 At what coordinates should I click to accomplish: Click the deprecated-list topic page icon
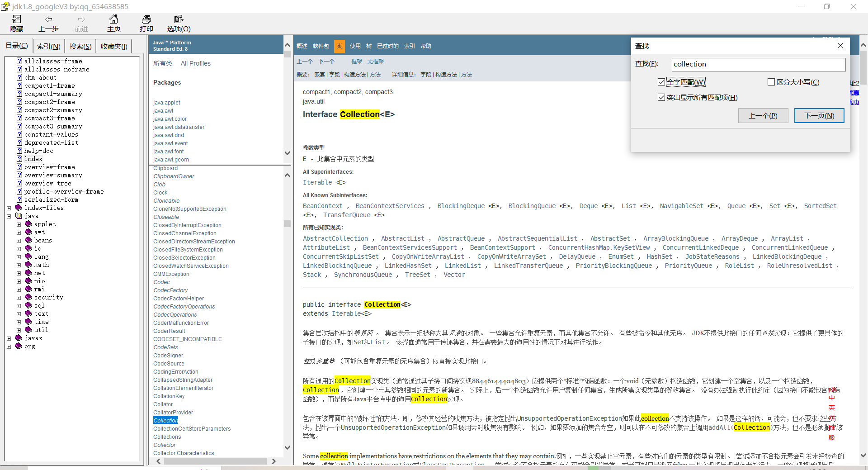(x=19, y=142)
